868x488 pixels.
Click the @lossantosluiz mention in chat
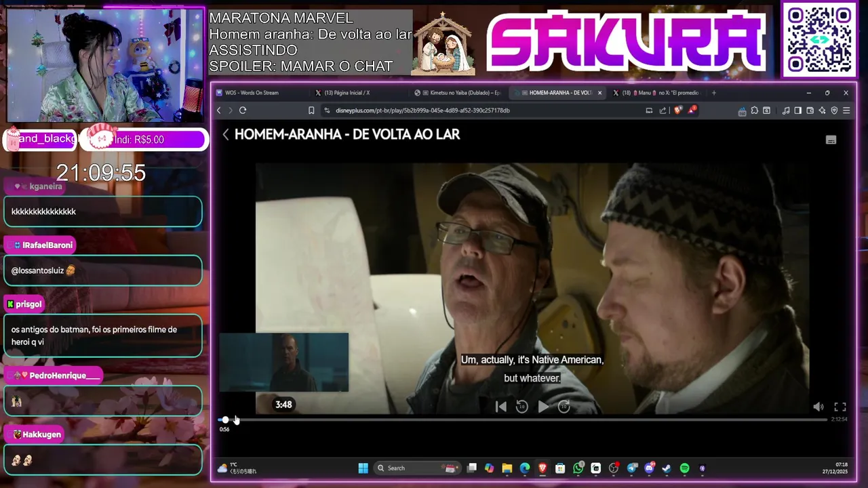coord(37,270)
